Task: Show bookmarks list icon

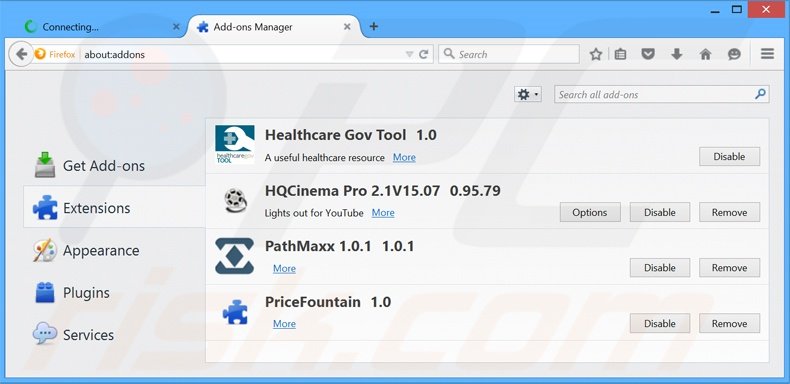Action: tap(620, 54)
